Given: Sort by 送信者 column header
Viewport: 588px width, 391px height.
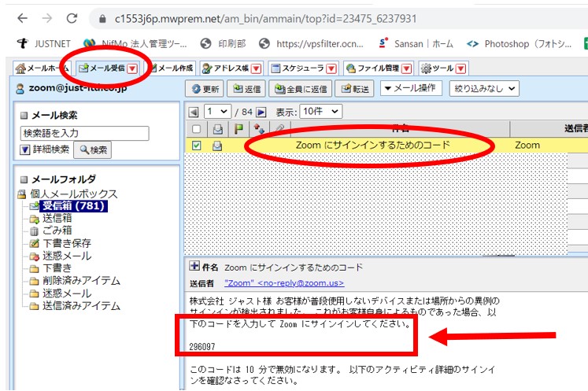Looking at the screenshot, I should [x=575, y=129].
